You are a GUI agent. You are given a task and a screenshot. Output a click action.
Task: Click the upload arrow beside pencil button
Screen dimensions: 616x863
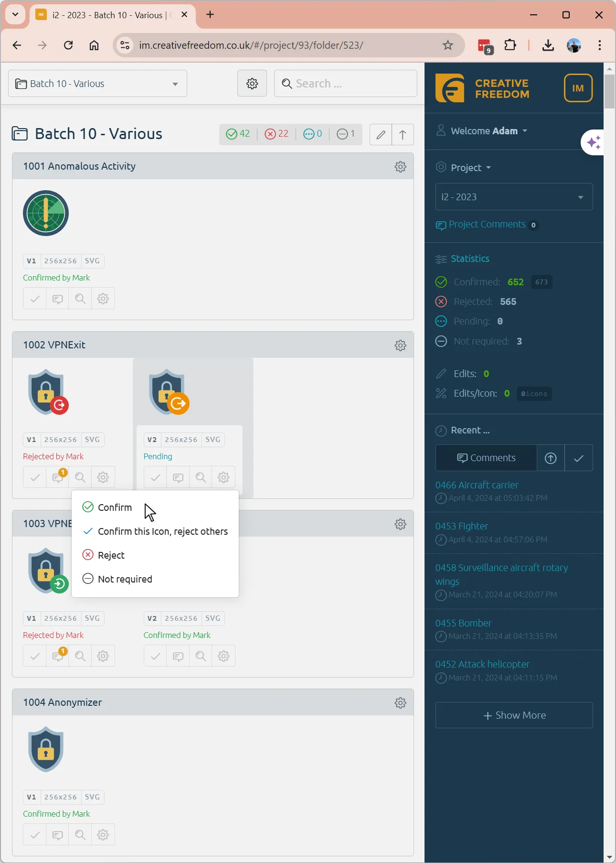click(x=403, y=134)
